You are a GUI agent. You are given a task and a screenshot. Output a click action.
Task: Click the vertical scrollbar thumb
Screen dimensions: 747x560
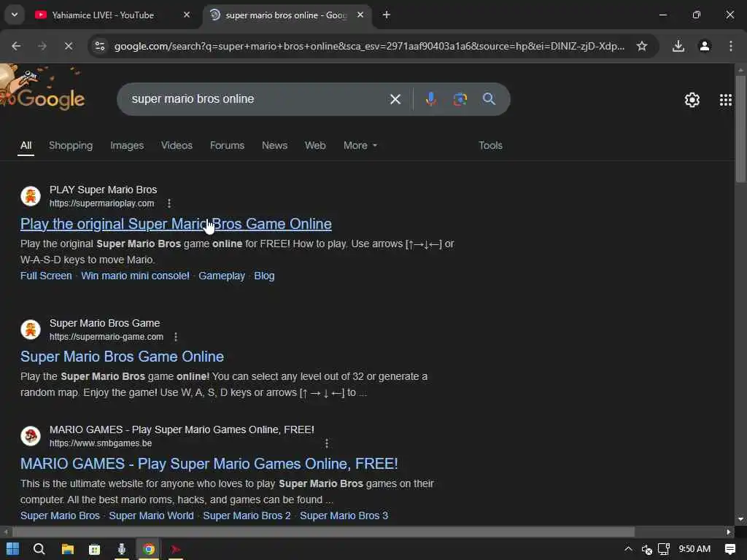pyautogui.click(x=740, y=128)
